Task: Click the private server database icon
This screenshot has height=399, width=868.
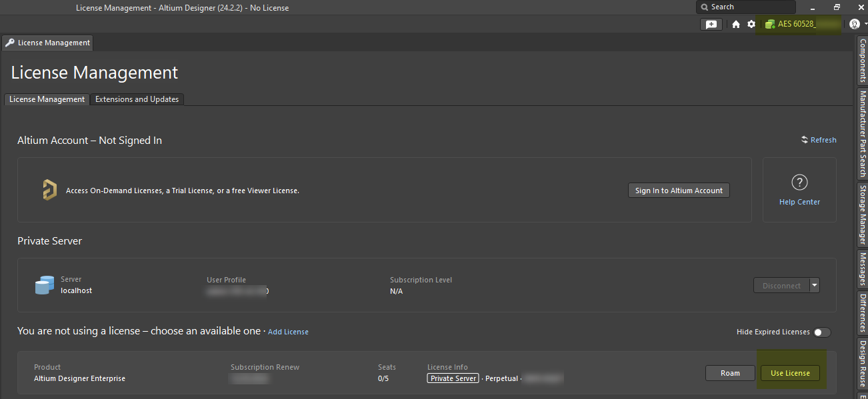Action: [44, 284]
